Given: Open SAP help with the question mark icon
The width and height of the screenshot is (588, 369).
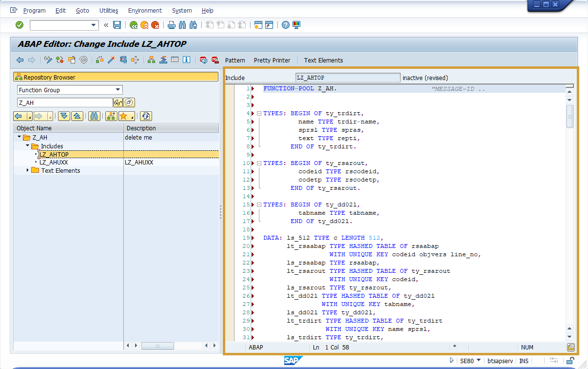Looking at the screenshot, I should [x=286, y=25].
